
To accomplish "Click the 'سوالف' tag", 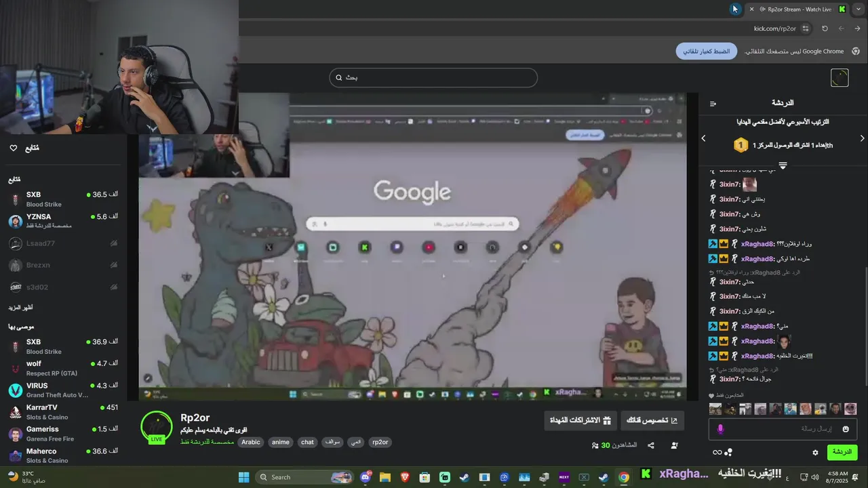I will coord(332,442).
